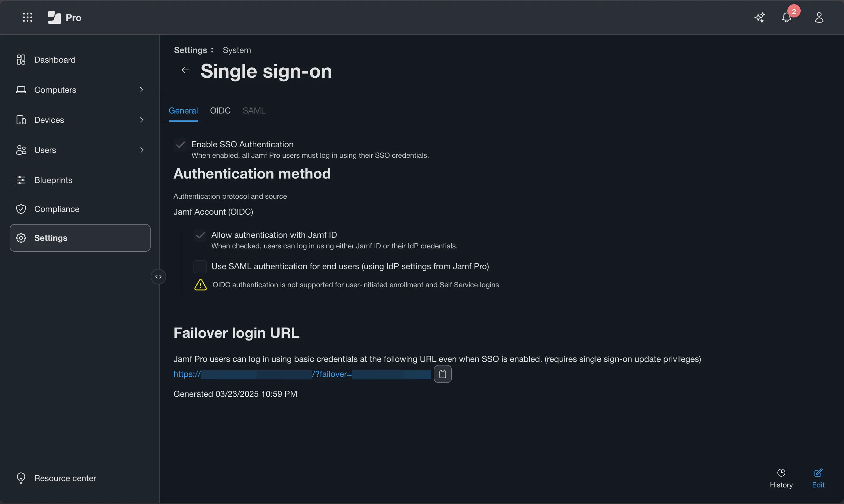Open Resource center label

tap(65, 478)
